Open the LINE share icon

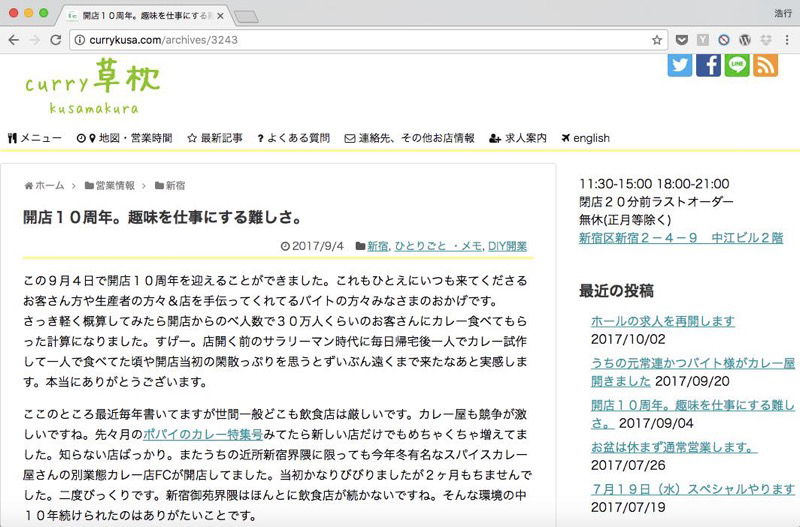(737, 65)
